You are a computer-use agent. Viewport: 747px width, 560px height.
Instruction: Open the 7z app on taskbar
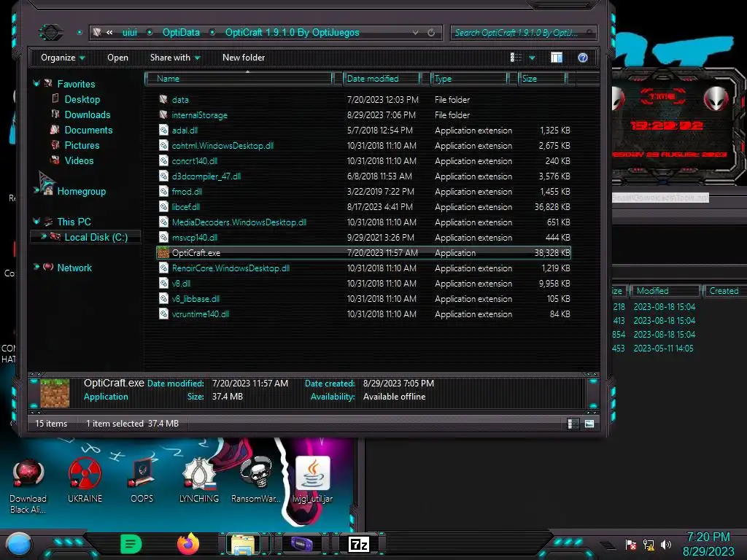(359, 544)
